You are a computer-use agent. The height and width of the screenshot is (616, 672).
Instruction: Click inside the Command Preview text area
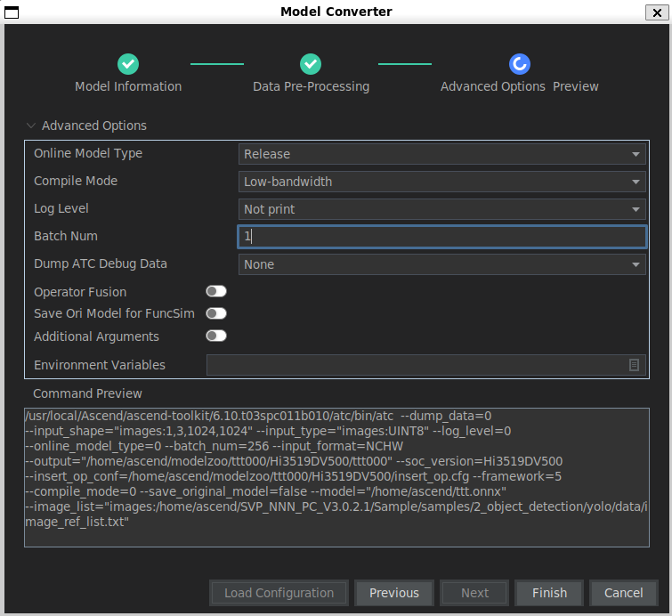(x=336, y=477)
